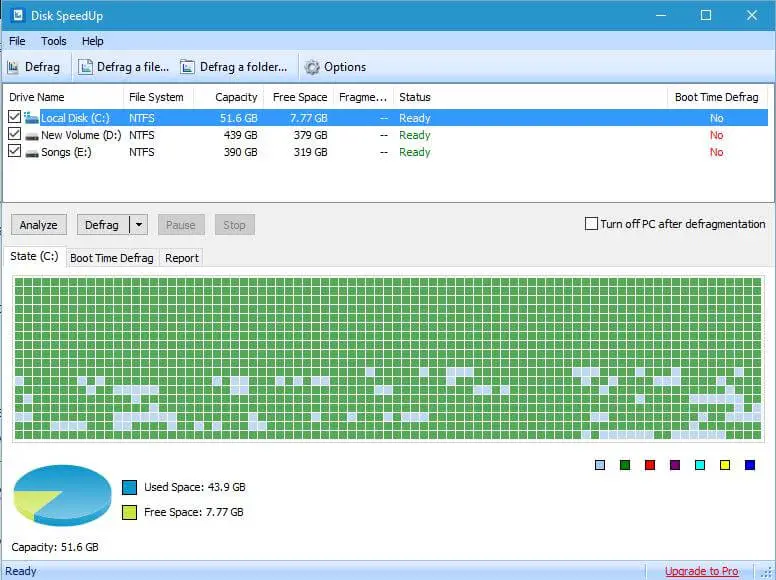Click the Used Space blue legend square
This screenshot has height=580, width=776.
(x=130, y=487)
